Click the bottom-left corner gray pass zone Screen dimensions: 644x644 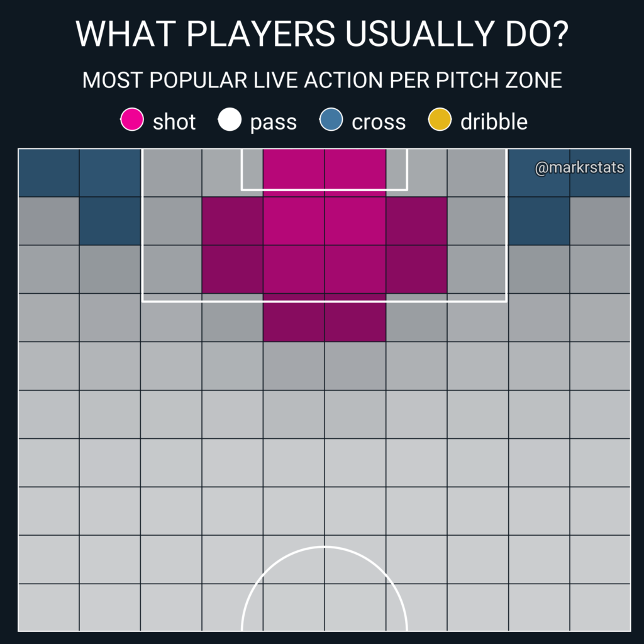[49, 608]
